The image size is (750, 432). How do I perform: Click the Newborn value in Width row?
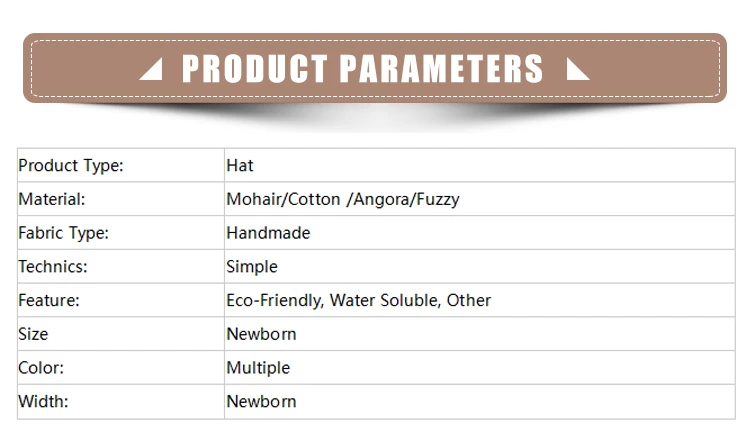tap(262, 401)
